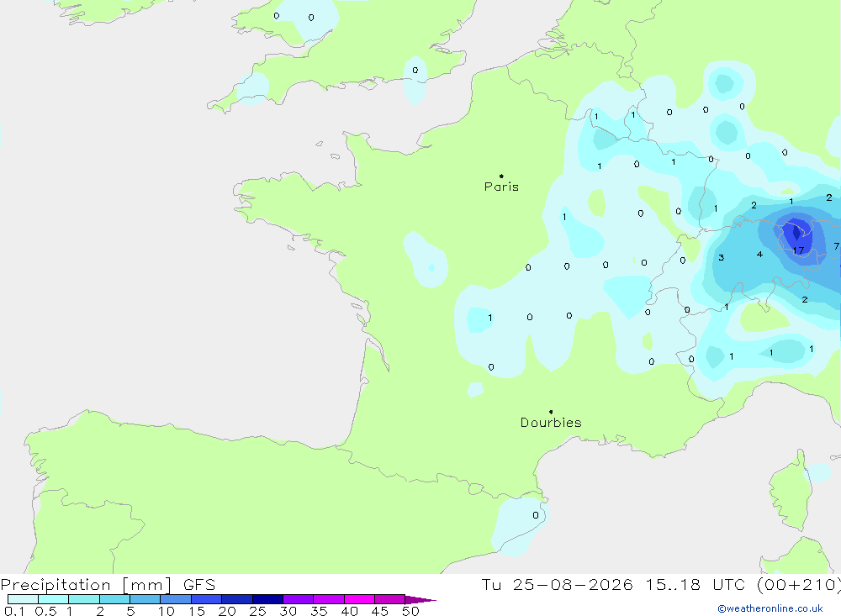841x616 pixels.
Task: Click the value 3 in blue rain area
Action: pos(722,257)
